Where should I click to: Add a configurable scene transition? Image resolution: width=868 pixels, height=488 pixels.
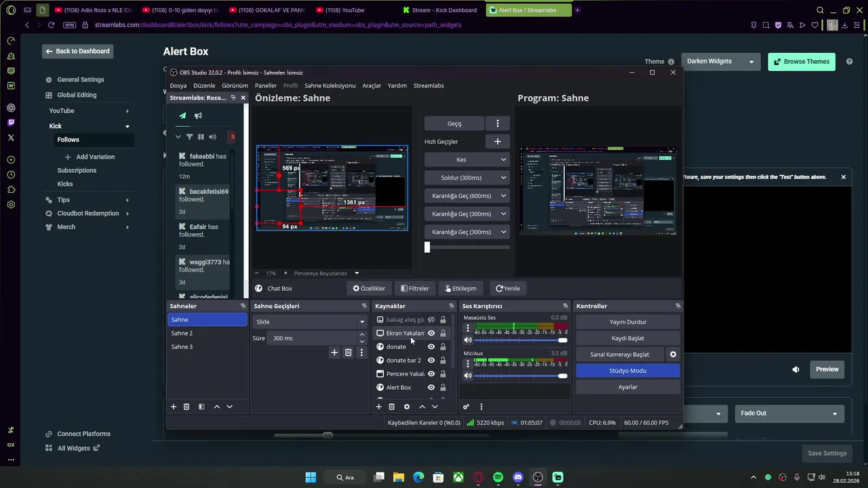pos(334,352)
